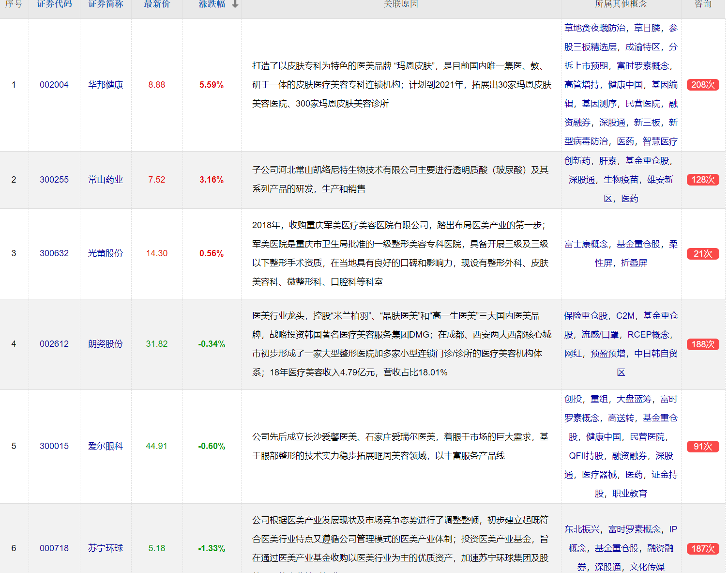
Task: Click the 爱尔眼科 reason text about 长沙爱馨医美
Action: click(x=400, y=446)
